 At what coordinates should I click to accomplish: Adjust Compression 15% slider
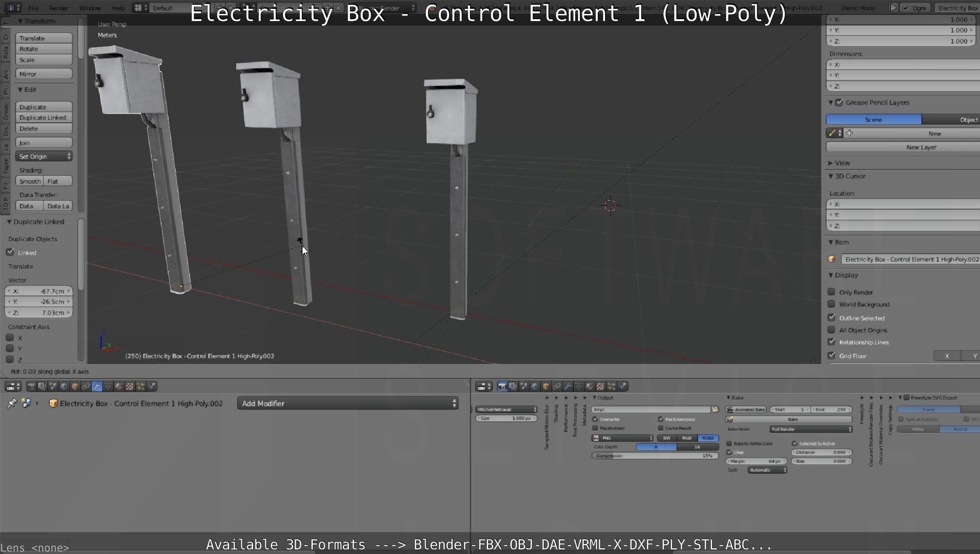pos(655,456)
